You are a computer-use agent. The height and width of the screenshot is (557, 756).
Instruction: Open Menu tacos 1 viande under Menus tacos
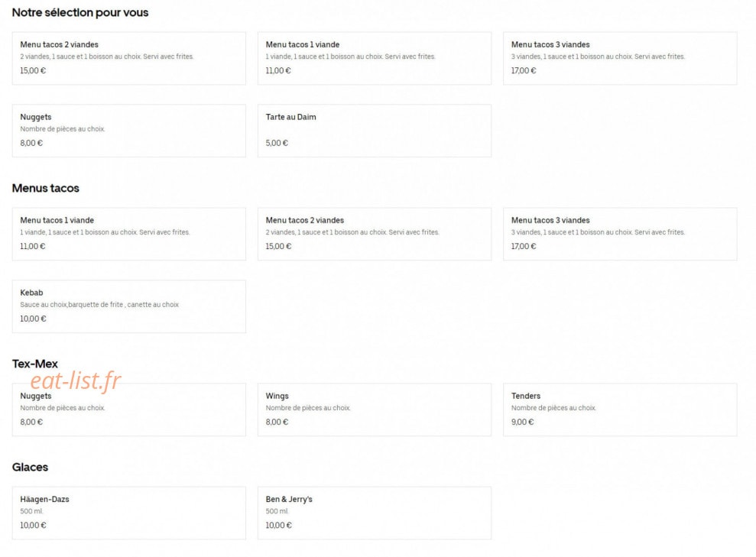click(128, 234)
